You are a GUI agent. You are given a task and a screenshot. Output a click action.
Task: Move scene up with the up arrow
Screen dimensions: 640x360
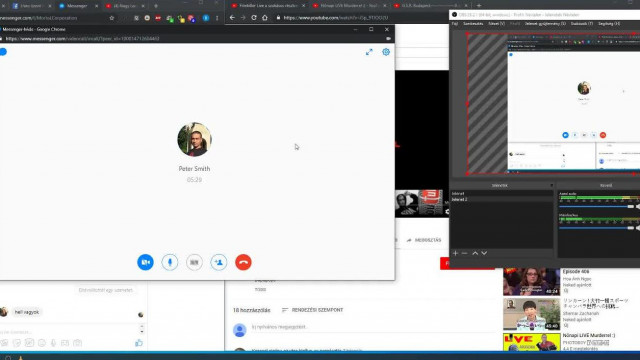point(475,253)
